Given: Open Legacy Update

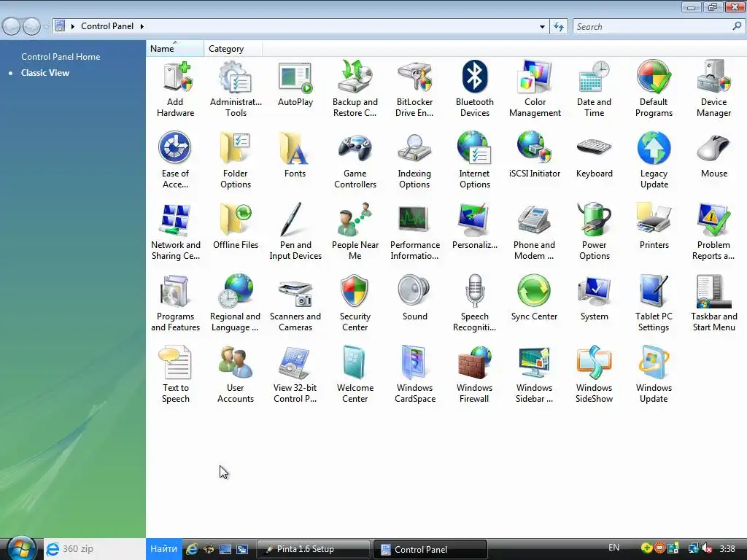Looking at the screenshot, I should 654,160.
